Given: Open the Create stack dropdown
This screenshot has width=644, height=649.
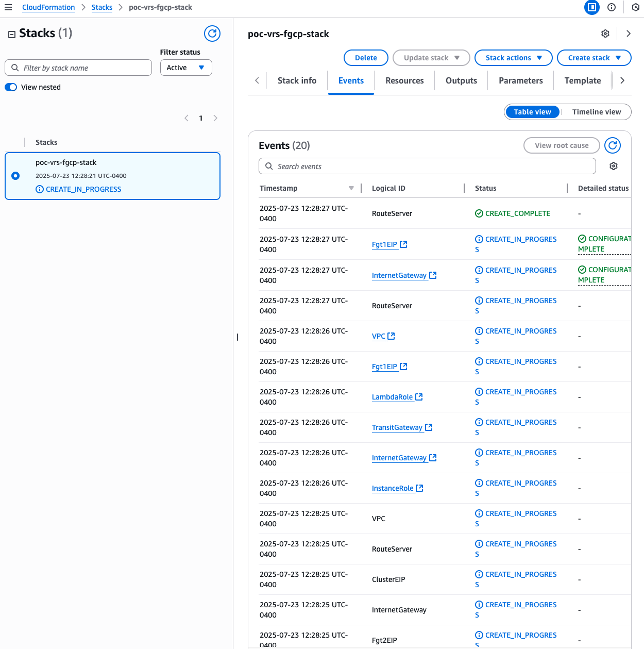Looking at the screenshot, I should (x=594, y=58).
